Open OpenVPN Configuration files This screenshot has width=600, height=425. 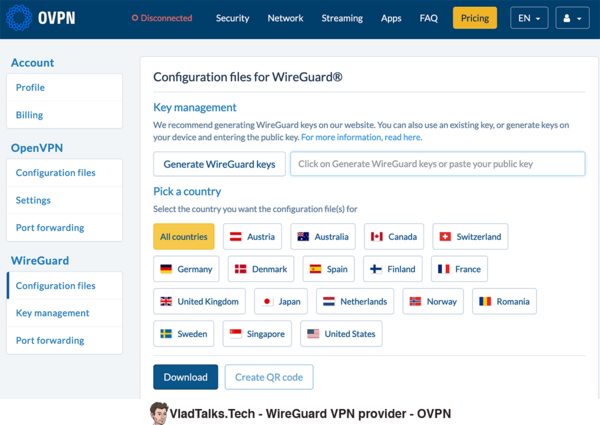coord(64,173)
